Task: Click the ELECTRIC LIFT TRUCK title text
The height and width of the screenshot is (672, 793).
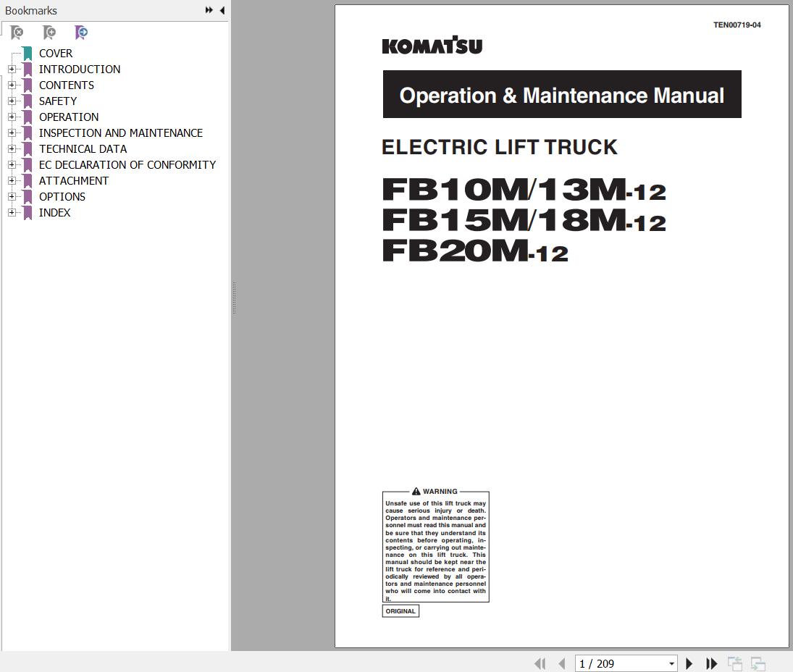Action: point(500,147)
